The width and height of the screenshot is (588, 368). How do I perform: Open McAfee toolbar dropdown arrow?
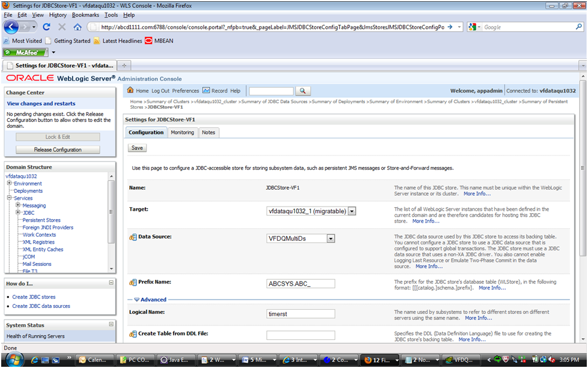point(53,52)
